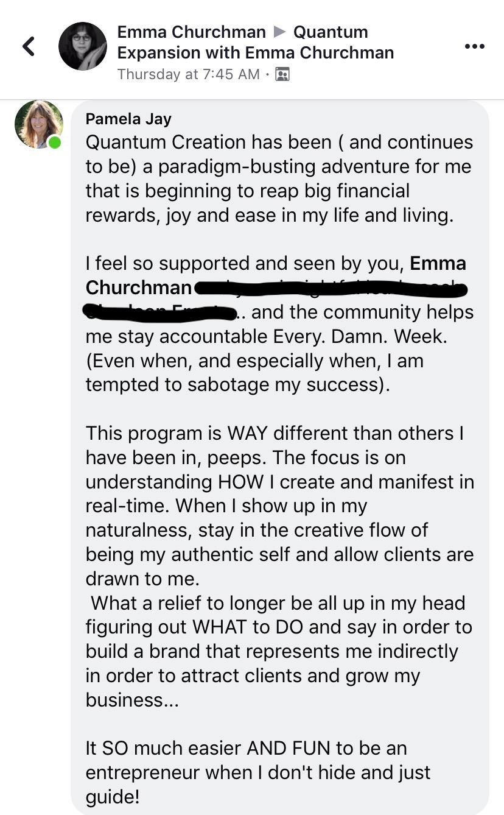Tap the line "This program is WAY different"
The width and height of the screenshot is (504, 815).
pos(274,433)
